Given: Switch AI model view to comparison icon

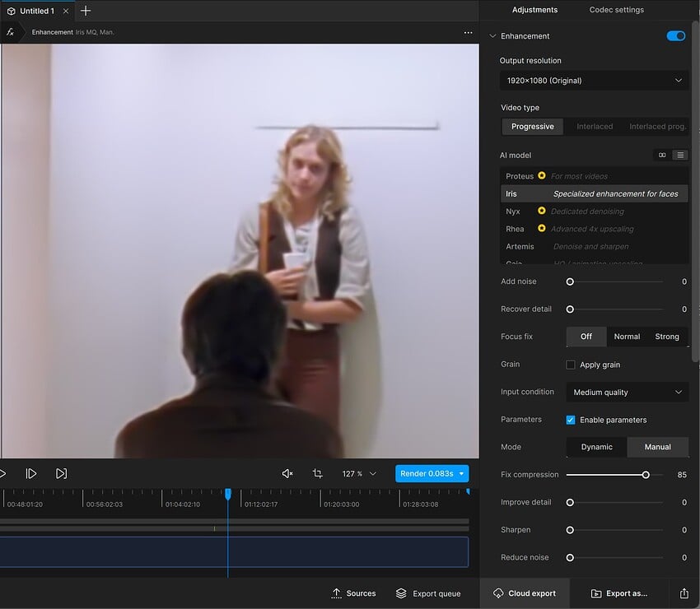Looking at the screenshot, I should pyautogui.click(x=662, y=155).
